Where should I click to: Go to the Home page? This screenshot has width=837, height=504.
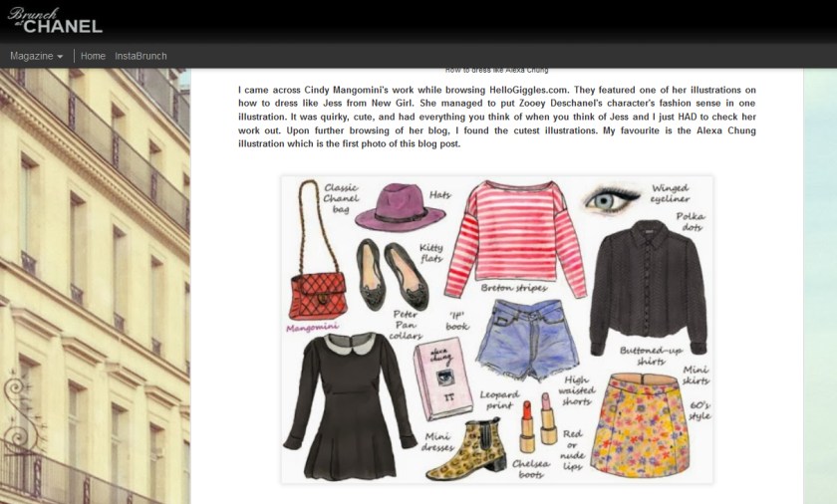tap(93, 56)
